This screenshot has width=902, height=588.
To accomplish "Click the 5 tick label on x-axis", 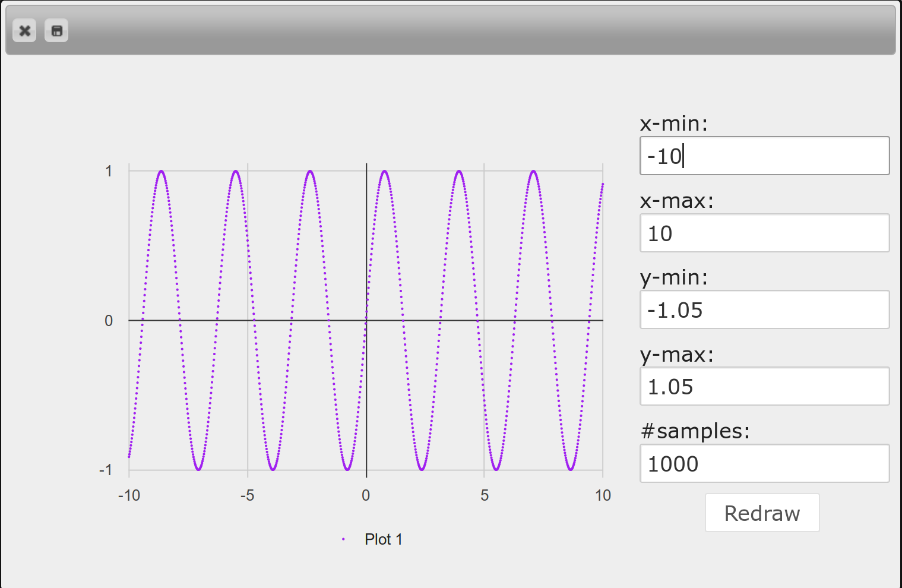I will [x=485, y=495].
